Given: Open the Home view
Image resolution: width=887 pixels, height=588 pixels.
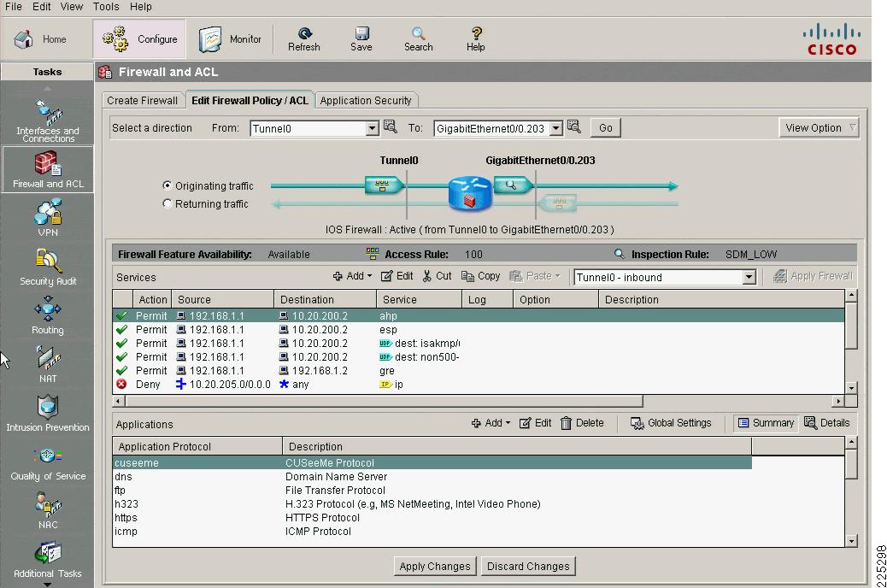Looking at the screenshot, I should tap(40, 39).
